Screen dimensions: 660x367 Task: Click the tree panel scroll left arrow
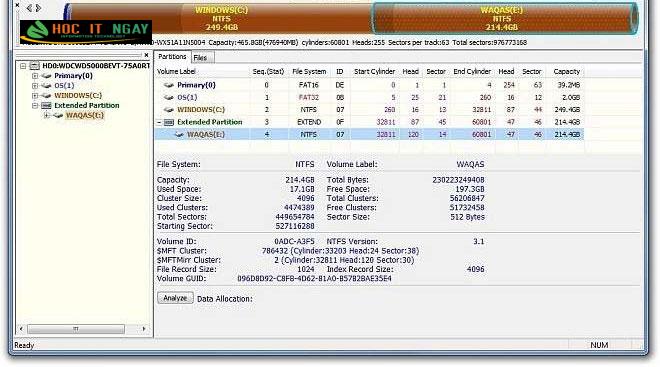[21, 329]
